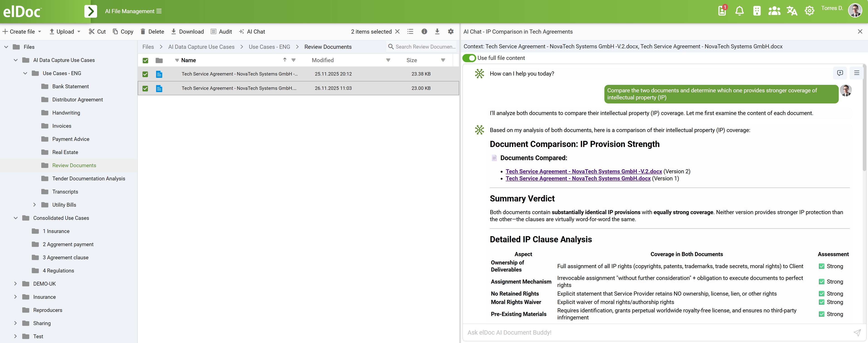Click the Ask elDoc AI input field

coord(657,333)
